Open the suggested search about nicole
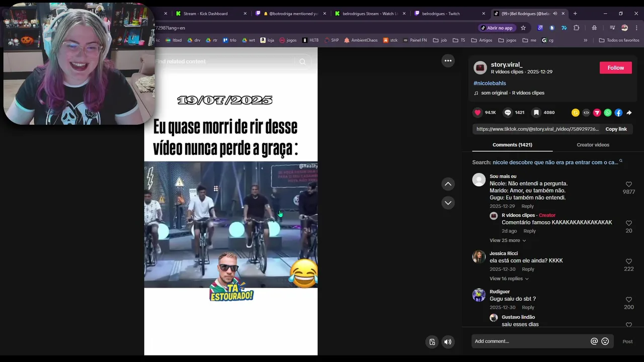 point(555,162)
